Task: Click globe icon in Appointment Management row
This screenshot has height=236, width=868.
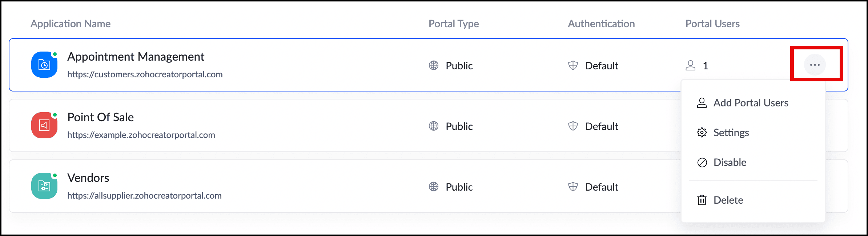Action: [x=434, y=65]
